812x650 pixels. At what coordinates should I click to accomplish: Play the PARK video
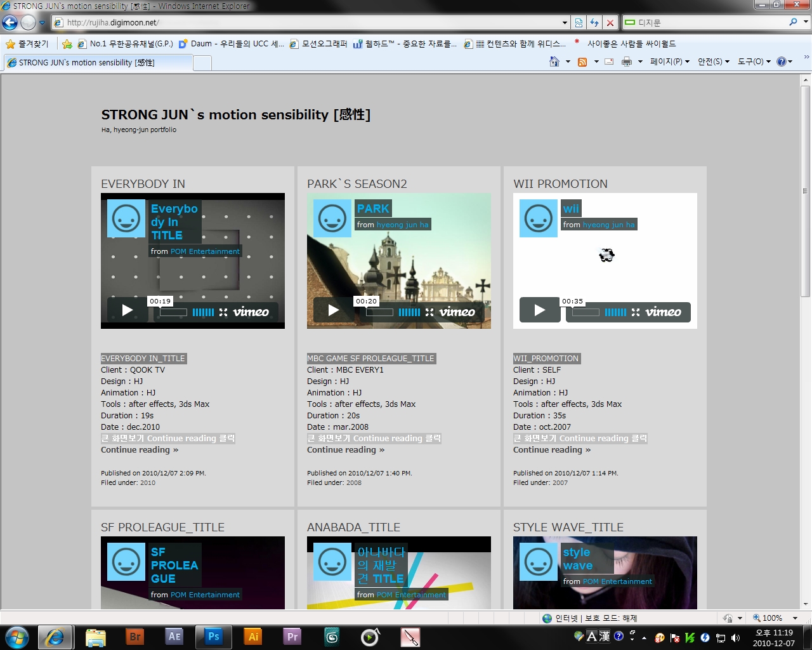click(333, 310)
